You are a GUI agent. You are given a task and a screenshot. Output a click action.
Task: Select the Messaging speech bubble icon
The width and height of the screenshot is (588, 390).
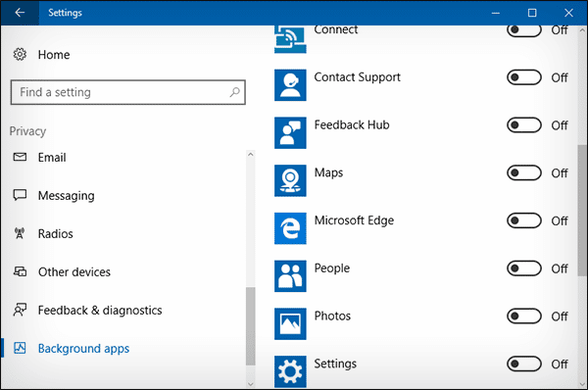click(x=20, y=195)
